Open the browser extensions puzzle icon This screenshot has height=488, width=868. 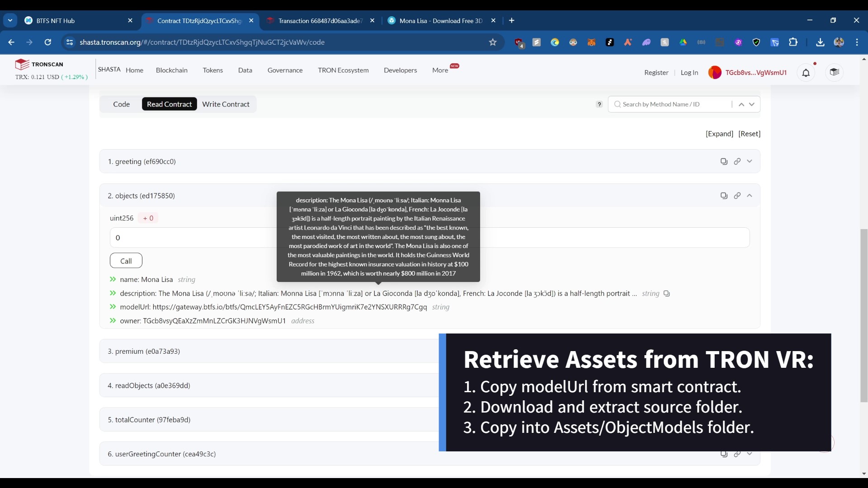click(793, 42)
